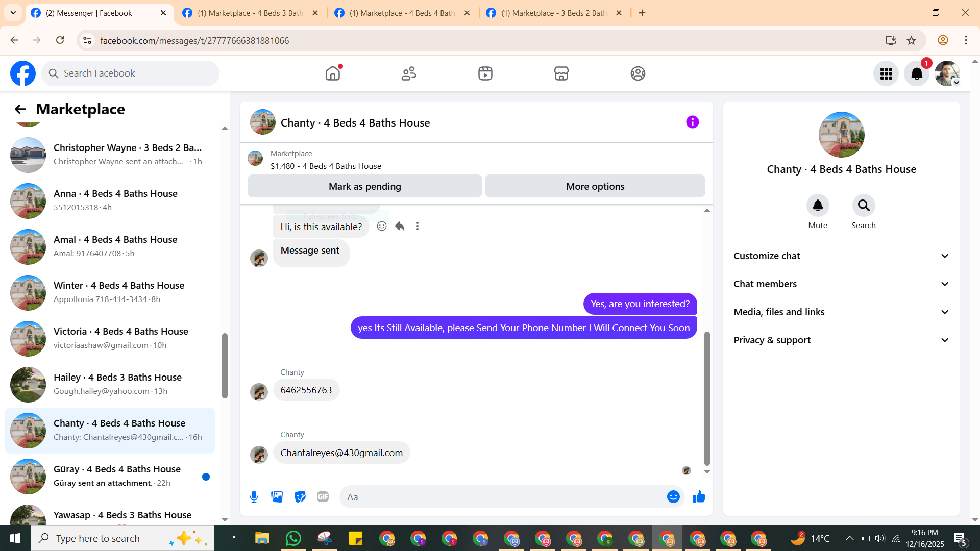Record a voice clip with microphone icon
Viewport: 980px width, 551px height.
click(254, 497)
